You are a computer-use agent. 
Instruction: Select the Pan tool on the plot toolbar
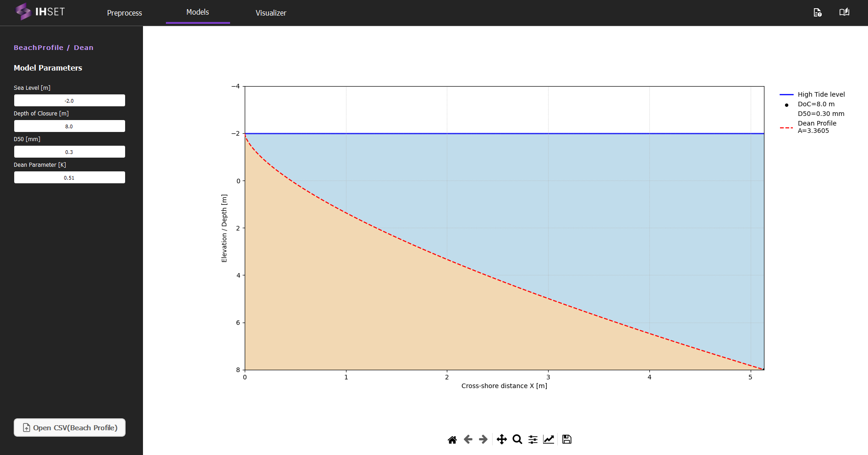(501, 439)
